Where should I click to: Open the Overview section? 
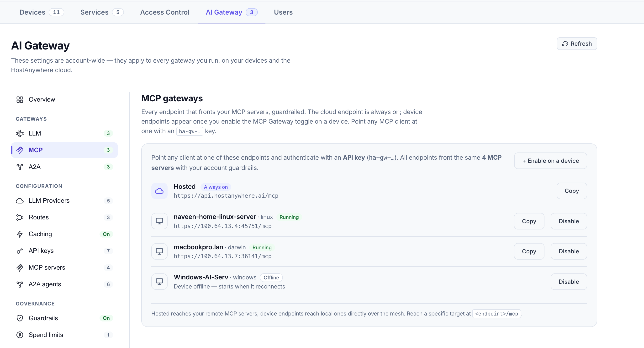[x=64, y=100]
